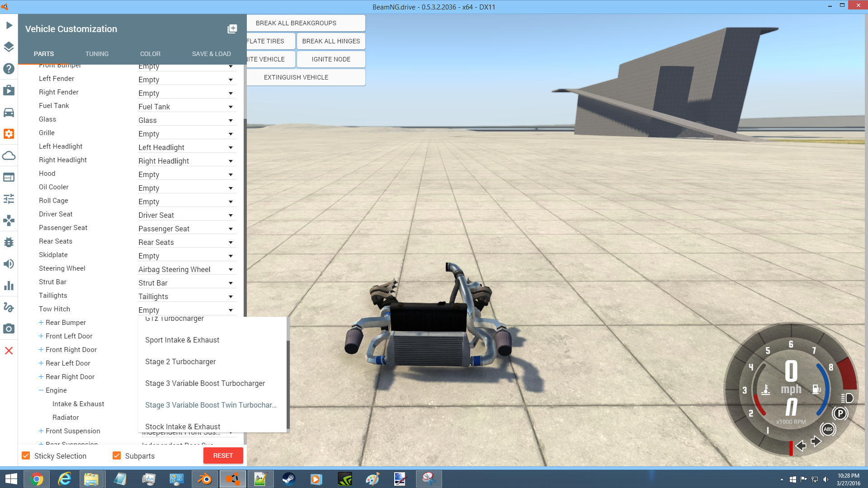Open the performance bar chart icon
The width and height of the screenshot is (868, 488).
9,286
